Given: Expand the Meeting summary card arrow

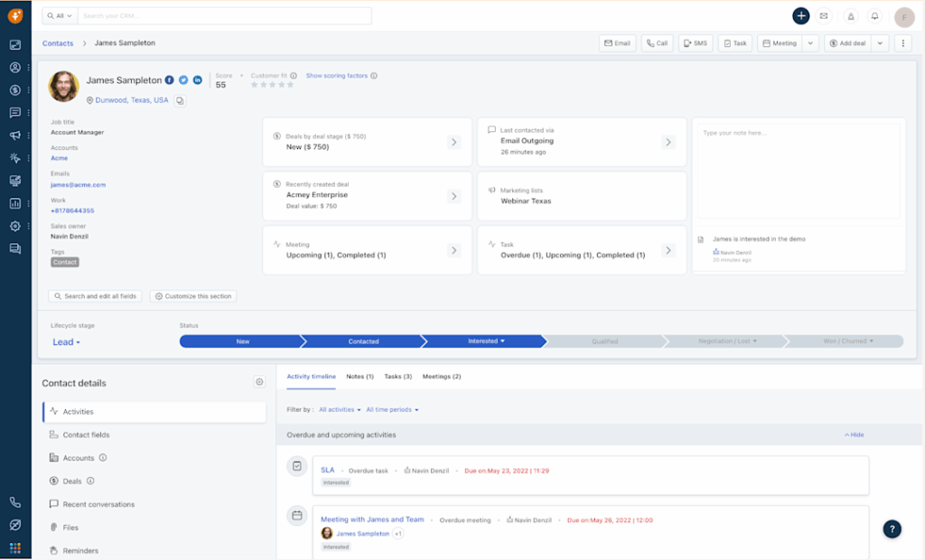Looking at the screenshot, I should pos(453,251).
